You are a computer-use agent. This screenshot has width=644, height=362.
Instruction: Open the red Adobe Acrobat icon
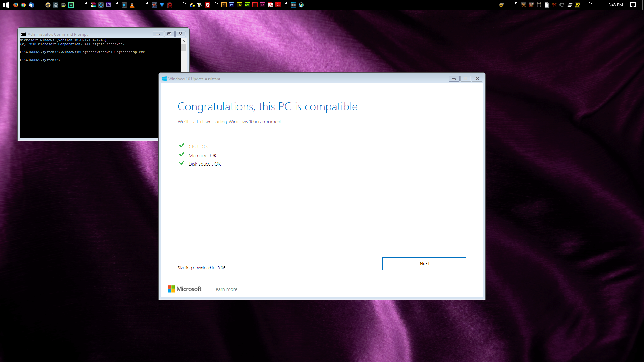click(278, 5)
